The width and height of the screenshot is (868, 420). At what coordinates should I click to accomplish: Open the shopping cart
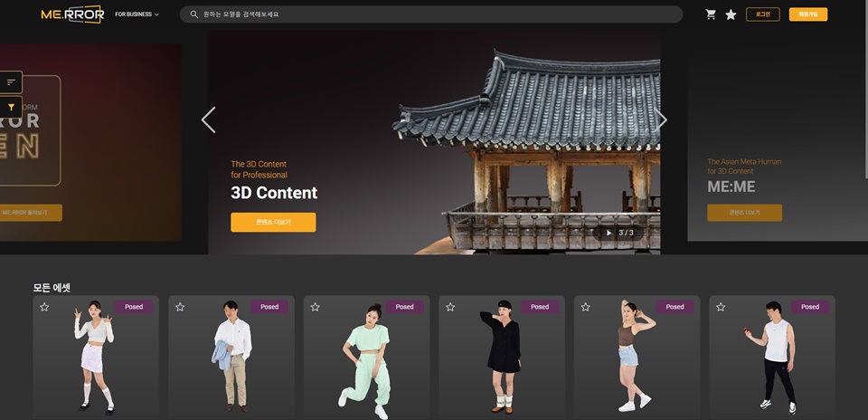711,14
